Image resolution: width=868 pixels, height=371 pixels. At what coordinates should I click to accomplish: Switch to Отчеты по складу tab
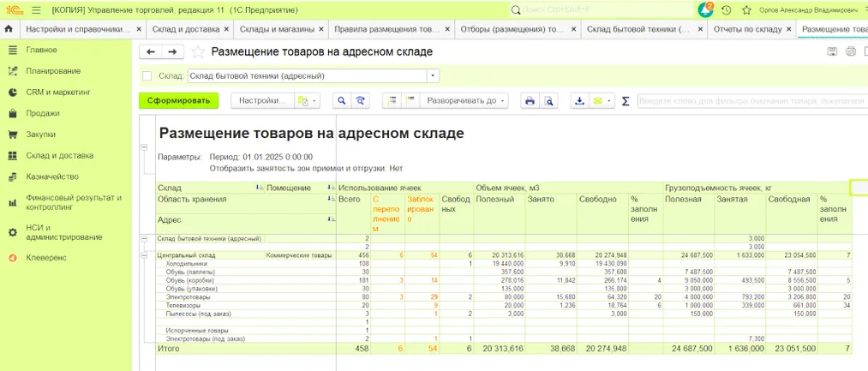coord(747,29)
